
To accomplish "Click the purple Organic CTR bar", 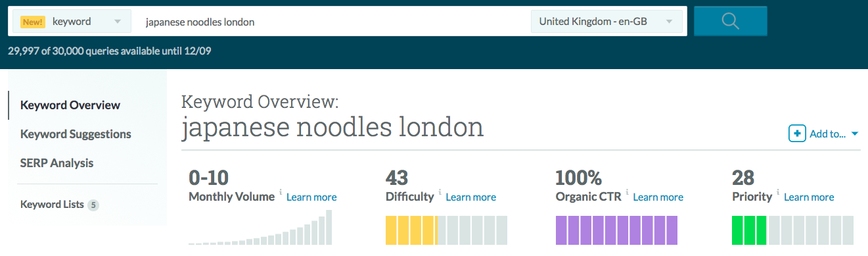I will (617, 230).
